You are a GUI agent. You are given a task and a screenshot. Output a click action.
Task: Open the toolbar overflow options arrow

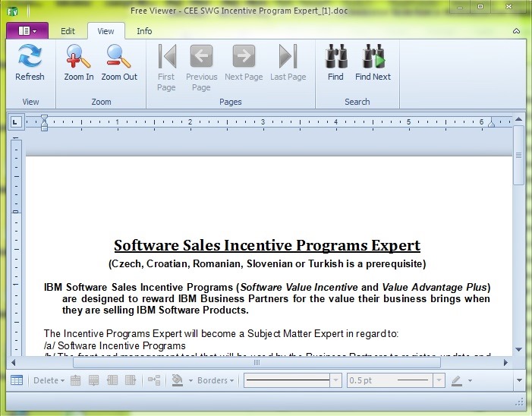[519, 380]
